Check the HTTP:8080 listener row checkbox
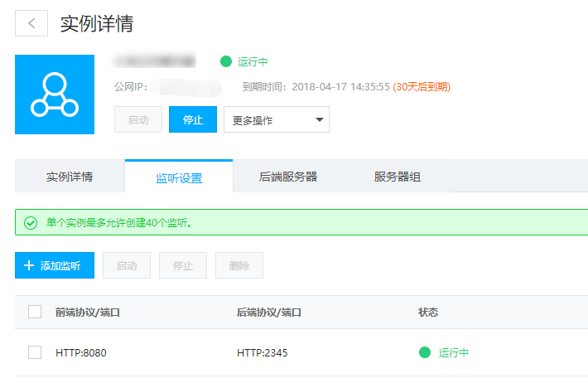The height and width of the screenshot is (388, 588). coord(35,352)
